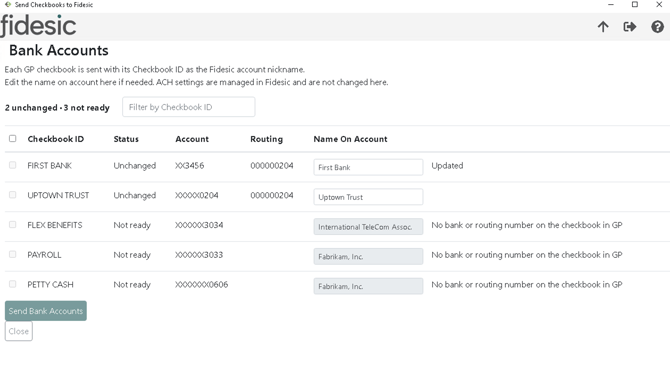670x373 pixels.
Task: Check the PETTY CASH row checkbox
Action: pos(12,284)
